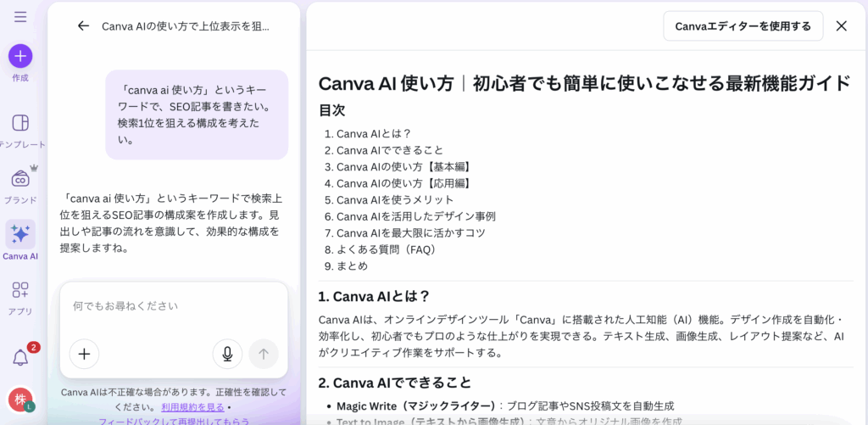The height and width of the screenshot is (425, 868).
Task: Click the microphone voice input icon
Action: click(x=227, y=354)
